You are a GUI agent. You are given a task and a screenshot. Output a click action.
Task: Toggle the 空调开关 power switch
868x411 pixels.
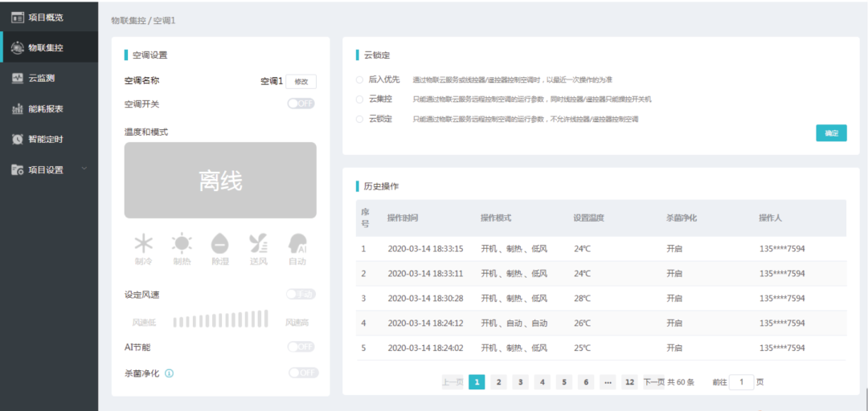(x=301, y=104)
